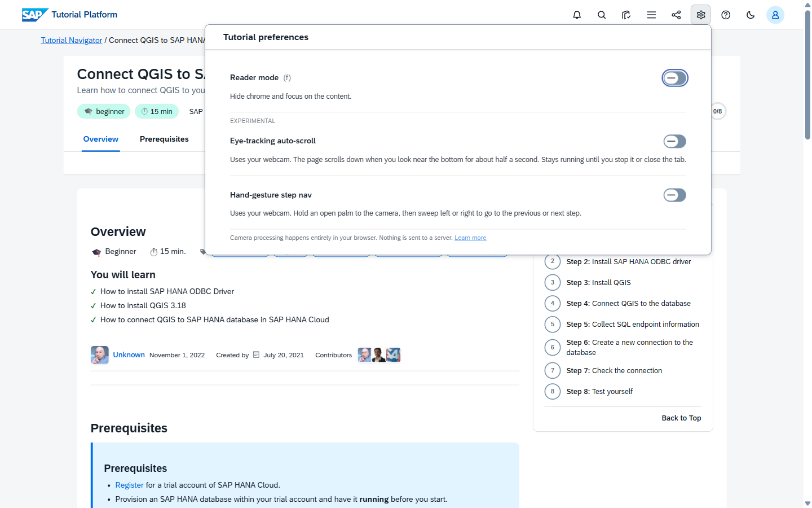The width and height of the screenshot is (812, 508).
Task: Follow the Learn more link about camera processing
Action: coord(470,238)
